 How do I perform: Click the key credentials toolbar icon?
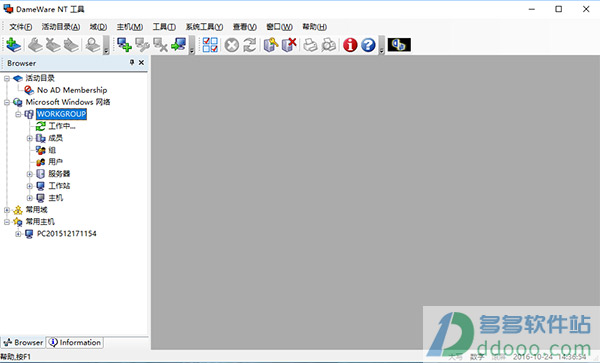pos(271,45)
